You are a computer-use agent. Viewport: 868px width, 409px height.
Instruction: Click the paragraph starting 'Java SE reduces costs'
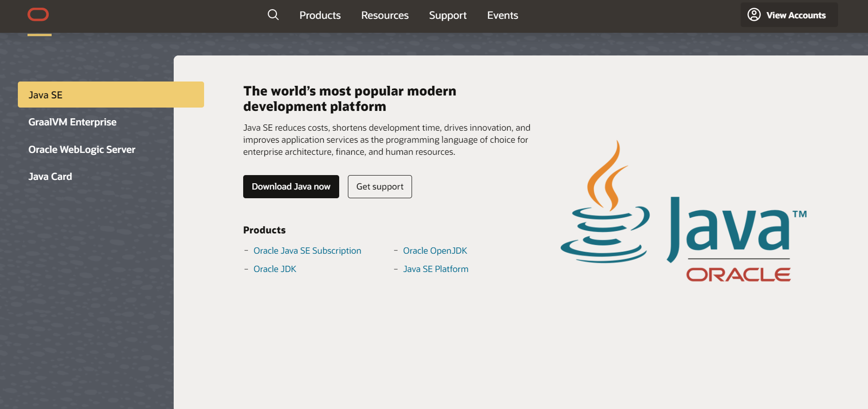386,140
